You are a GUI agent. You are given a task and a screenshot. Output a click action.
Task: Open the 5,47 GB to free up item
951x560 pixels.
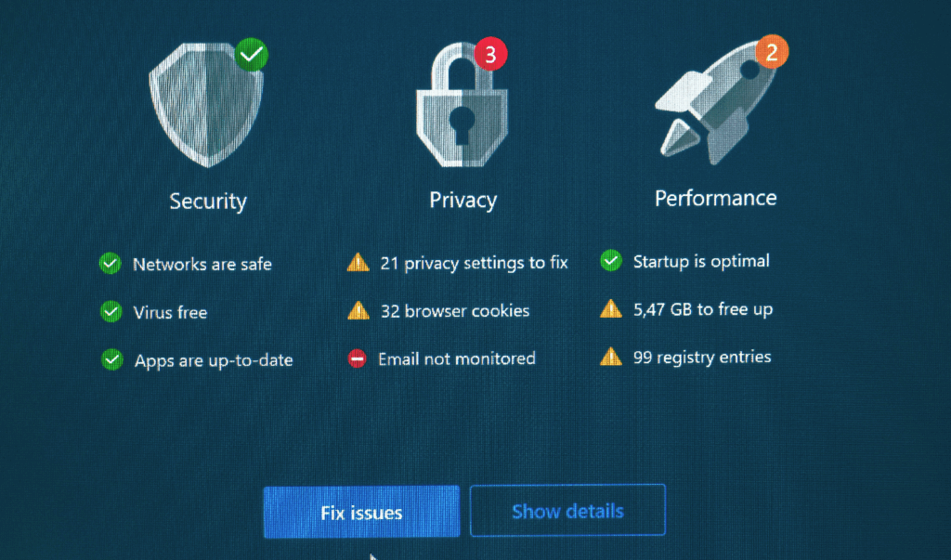(702, 309)
